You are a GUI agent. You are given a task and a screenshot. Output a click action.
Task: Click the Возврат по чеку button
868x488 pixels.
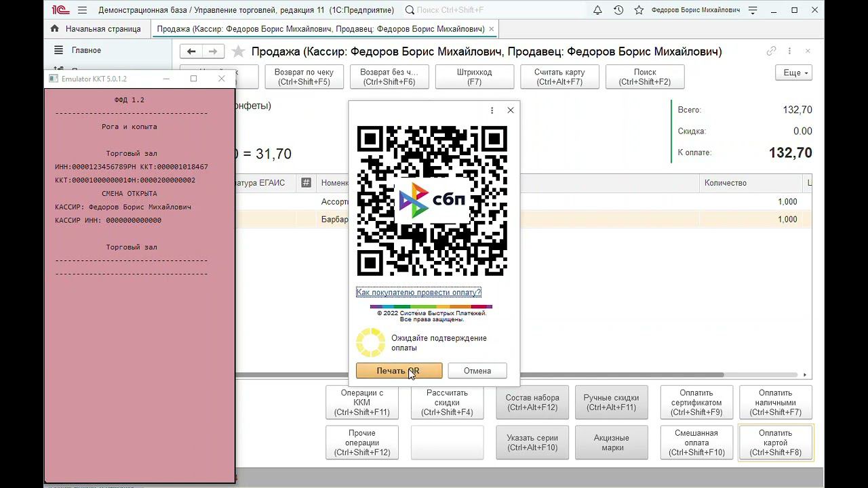coord(304,77)
